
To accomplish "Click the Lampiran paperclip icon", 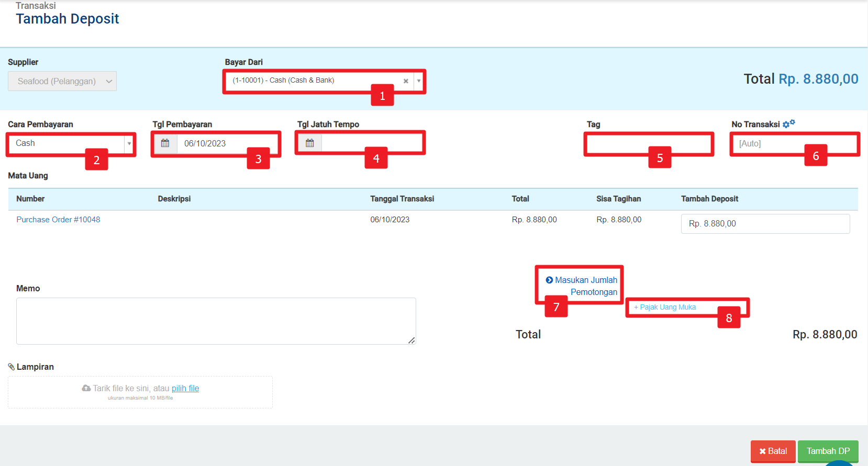I will tap(12, 367).
